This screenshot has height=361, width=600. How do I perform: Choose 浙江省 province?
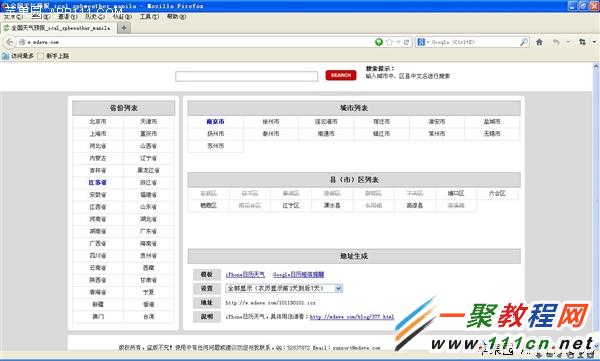148,183
